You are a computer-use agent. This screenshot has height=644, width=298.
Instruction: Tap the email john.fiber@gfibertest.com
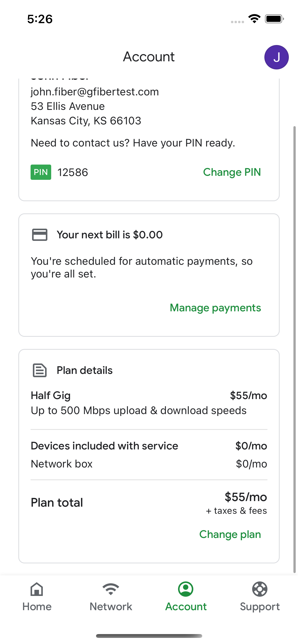(x=95, y=92)
